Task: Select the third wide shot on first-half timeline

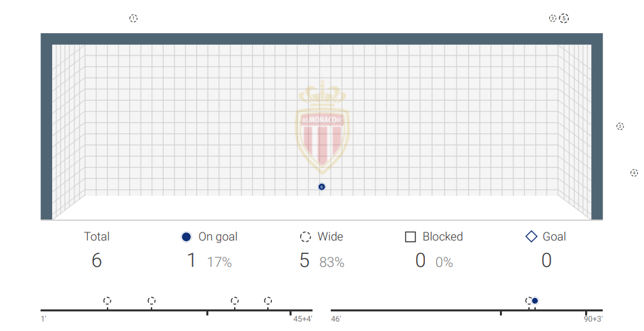Action: point(235,301)
